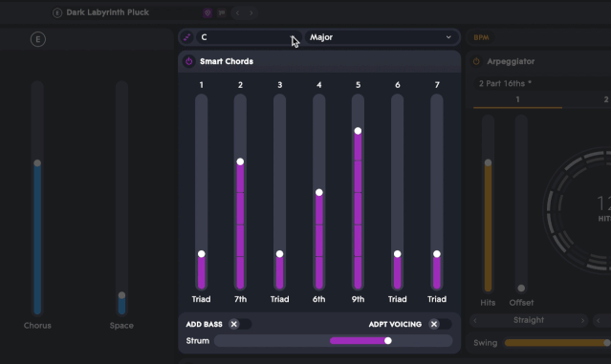Click the comment icon next to preset arrows
Screen dimensions: 611x364
(222, 12)
